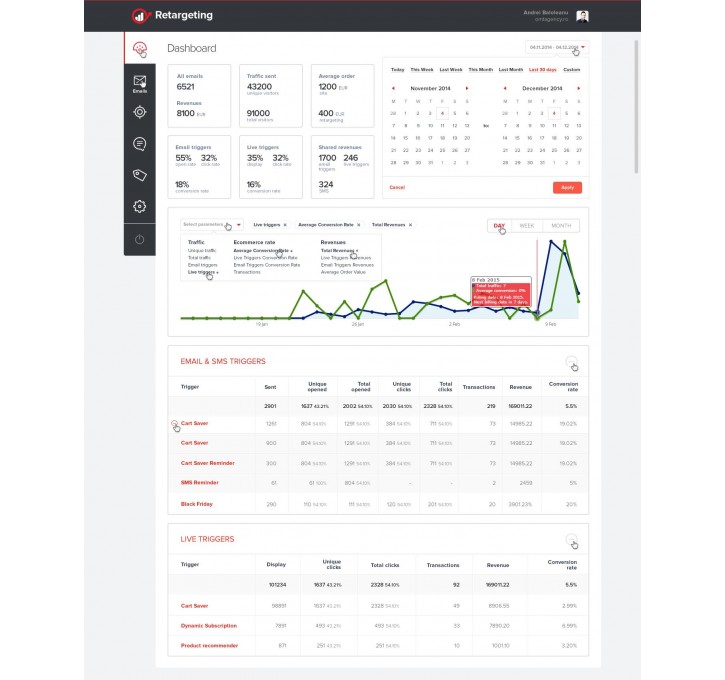Open the Select parameters dropdown
725x680 pixels.
click(x=212, y=225)
